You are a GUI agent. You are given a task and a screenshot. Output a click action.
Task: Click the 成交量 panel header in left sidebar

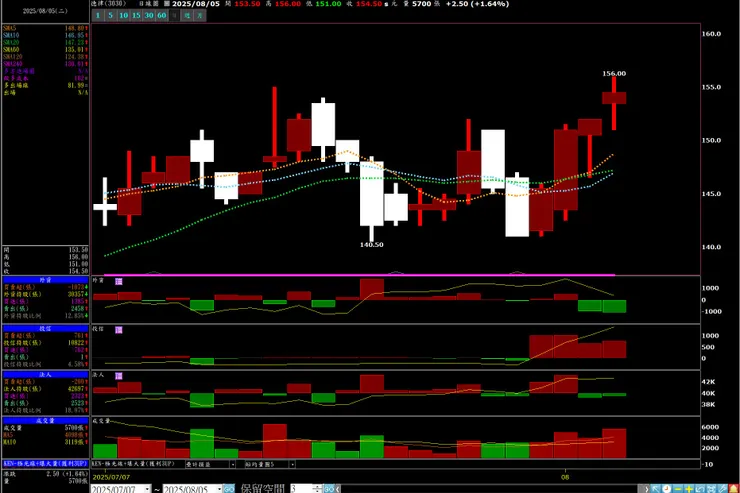[x=45, y=420]
